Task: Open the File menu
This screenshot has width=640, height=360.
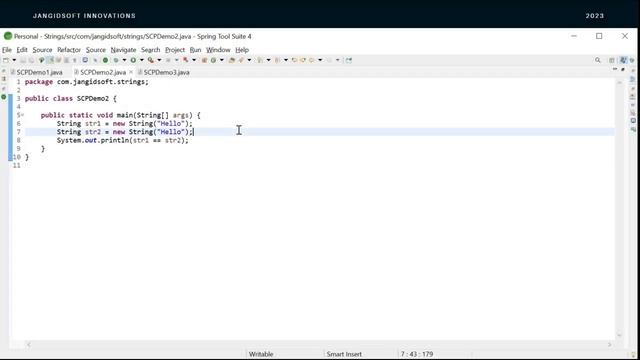Action: 7,50
